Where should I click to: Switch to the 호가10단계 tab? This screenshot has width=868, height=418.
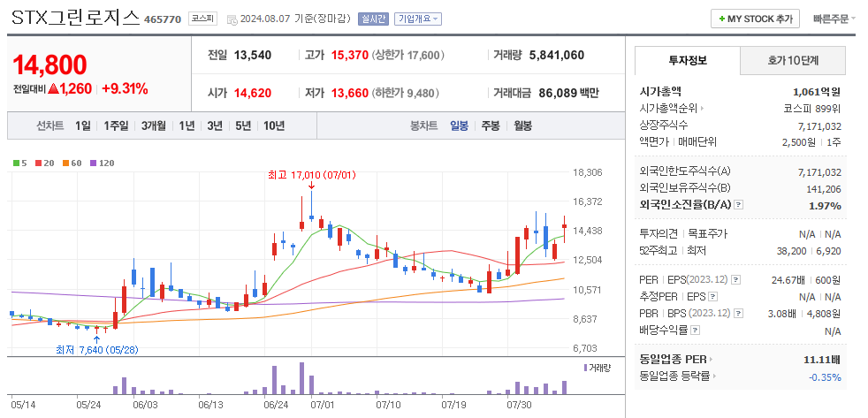pyautogui.click(x=793, y=60)
